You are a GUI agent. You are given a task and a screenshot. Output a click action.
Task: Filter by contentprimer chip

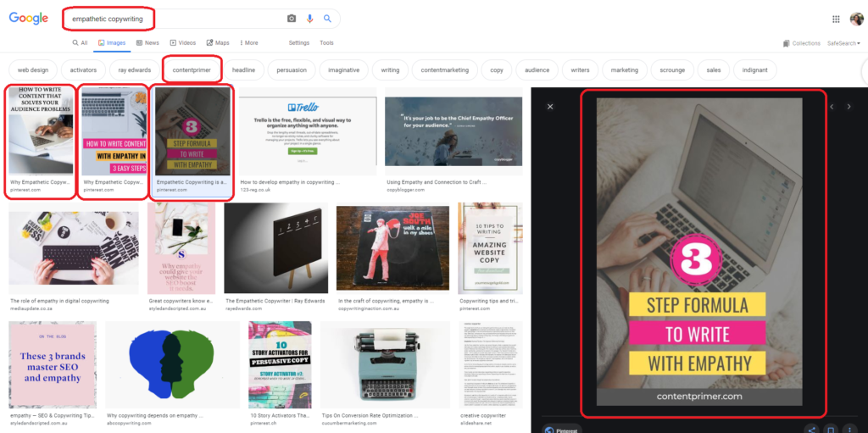pyautogui.click(x=192, y=70)
